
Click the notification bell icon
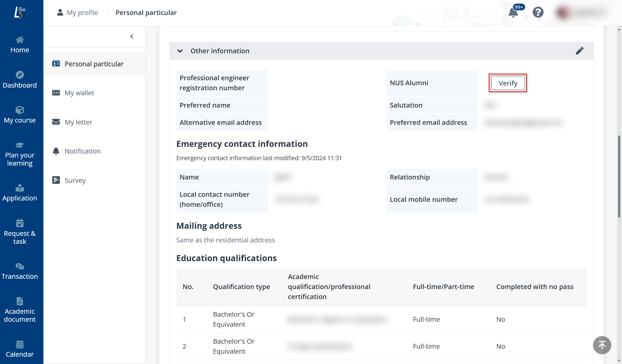(x=513, y=13)
